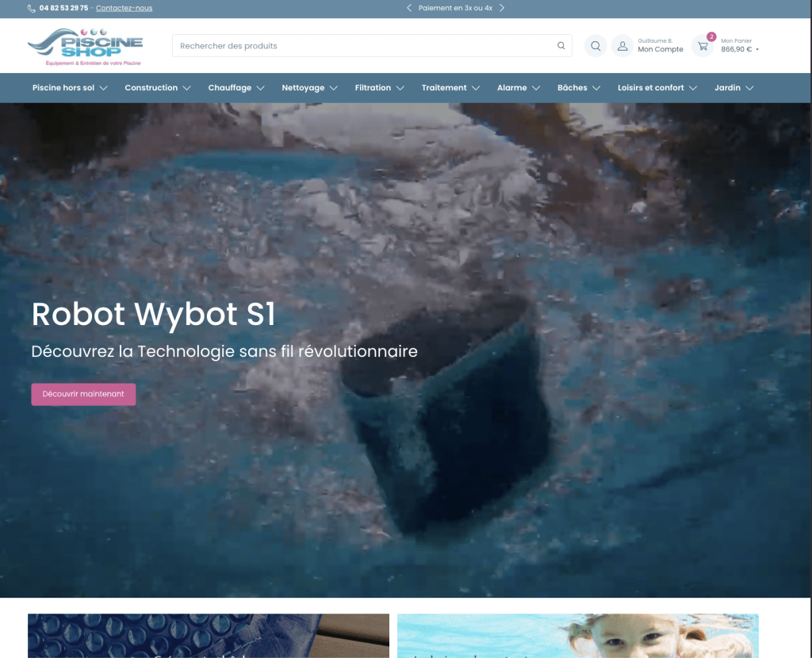Open the Construction category

pyautogui.click(x=151, y=88)
